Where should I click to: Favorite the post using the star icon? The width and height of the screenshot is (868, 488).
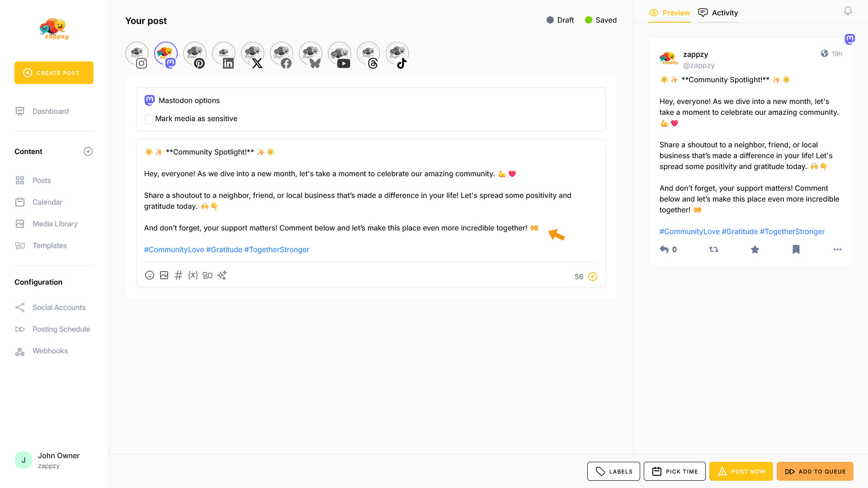755,249
